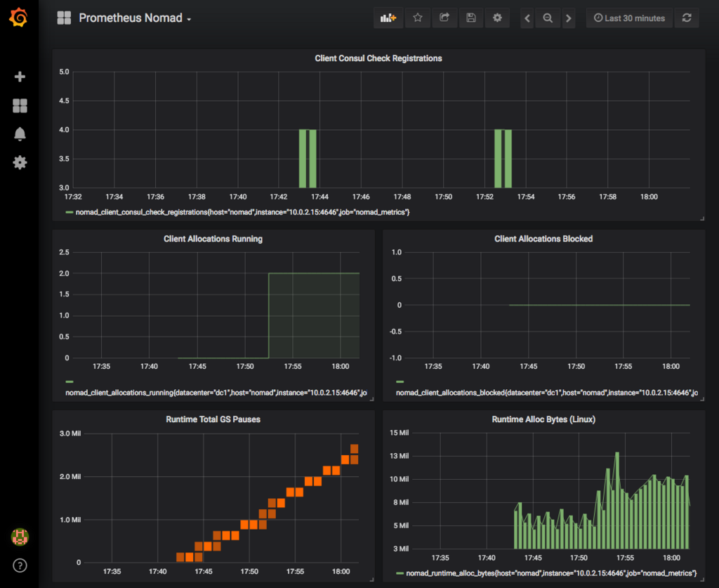Click tallest spike in Runtime Alloc Bytes chart
The image size is (719, 588).
[x=617, y=500]
